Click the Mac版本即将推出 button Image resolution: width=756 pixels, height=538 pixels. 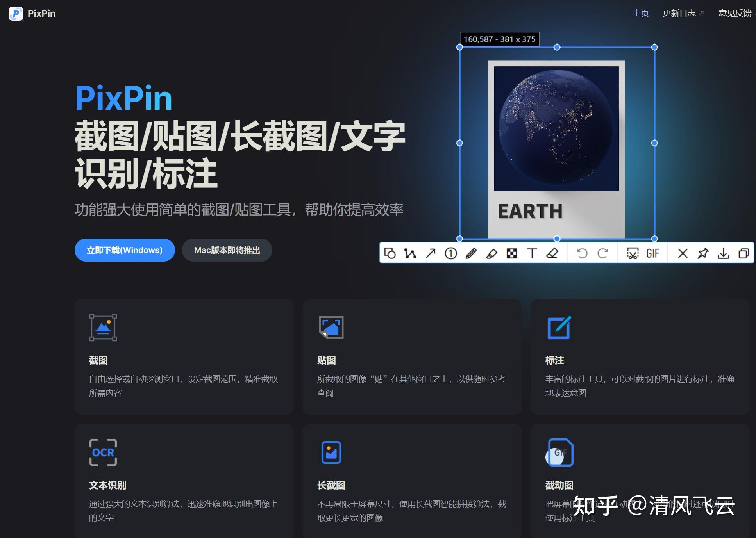[227, 250]
